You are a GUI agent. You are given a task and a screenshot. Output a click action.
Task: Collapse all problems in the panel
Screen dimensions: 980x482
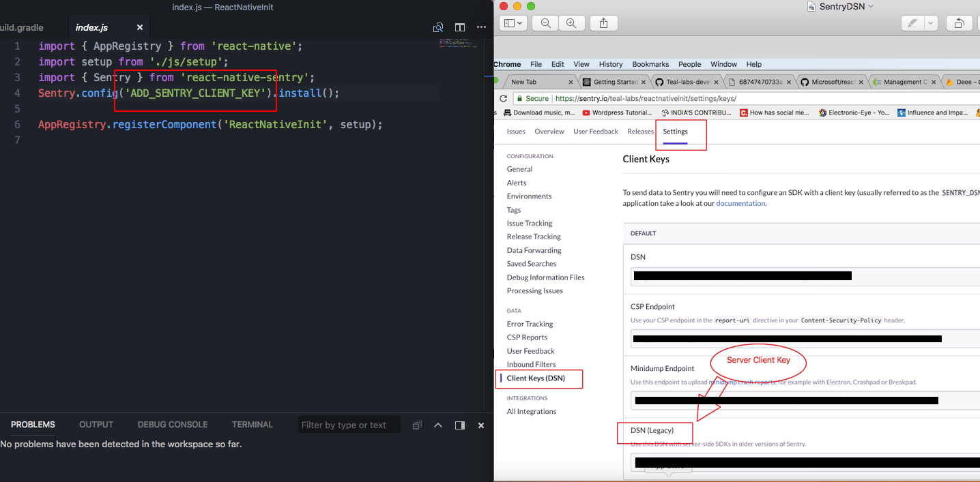click(417, 425)
